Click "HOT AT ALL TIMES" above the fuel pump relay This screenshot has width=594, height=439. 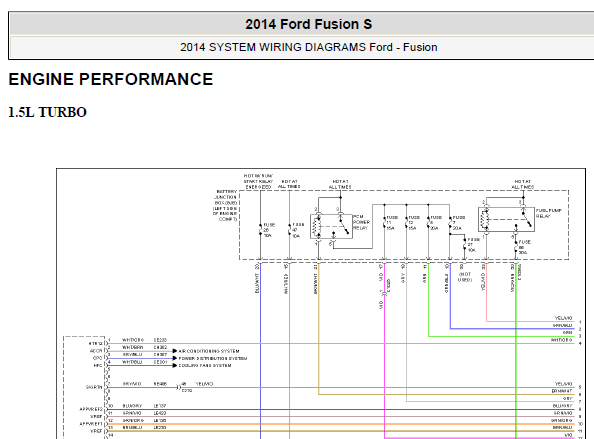522,184
